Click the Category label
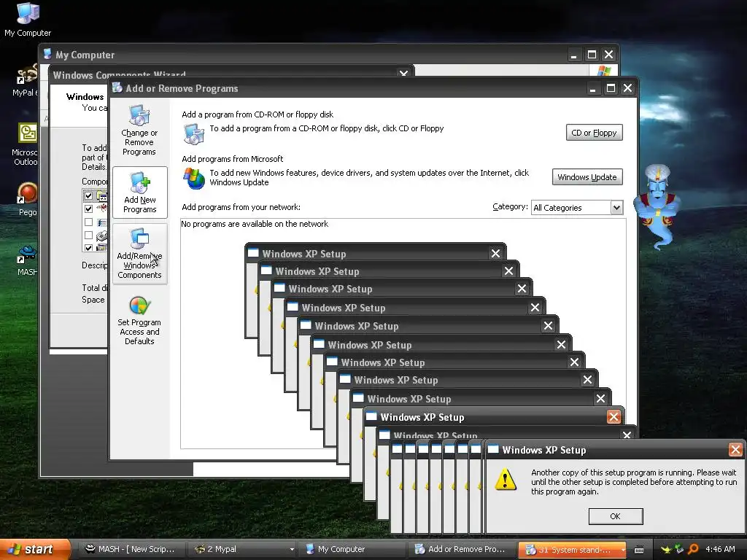The width and height of the screenshot is (747, 560). (x=510, y=206)
